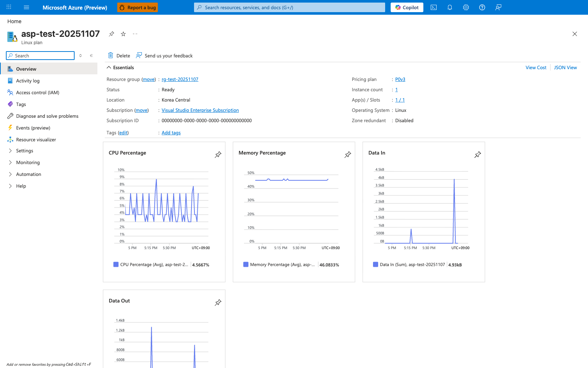Open Copilot
The image size is (588, 368).
pos(407,7)
